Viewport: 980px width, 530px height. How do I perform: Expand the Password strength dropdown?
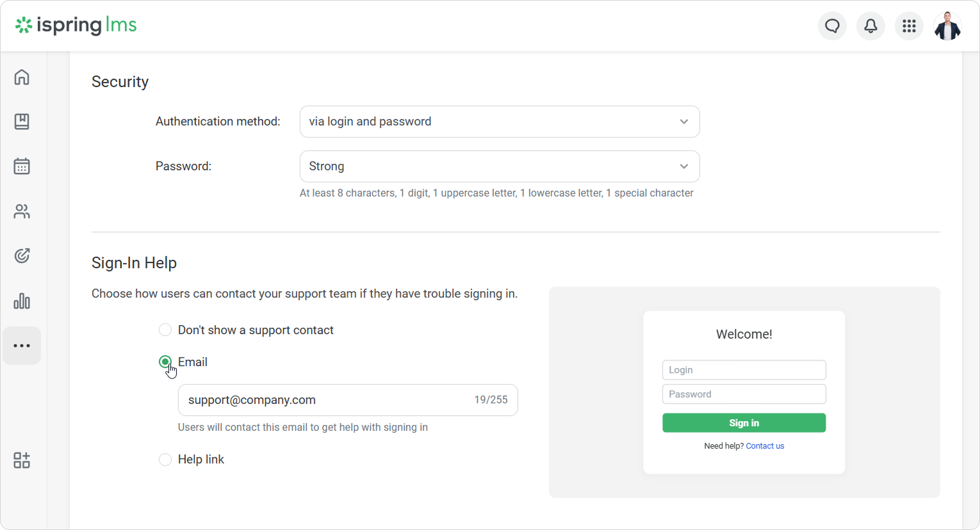500,166
